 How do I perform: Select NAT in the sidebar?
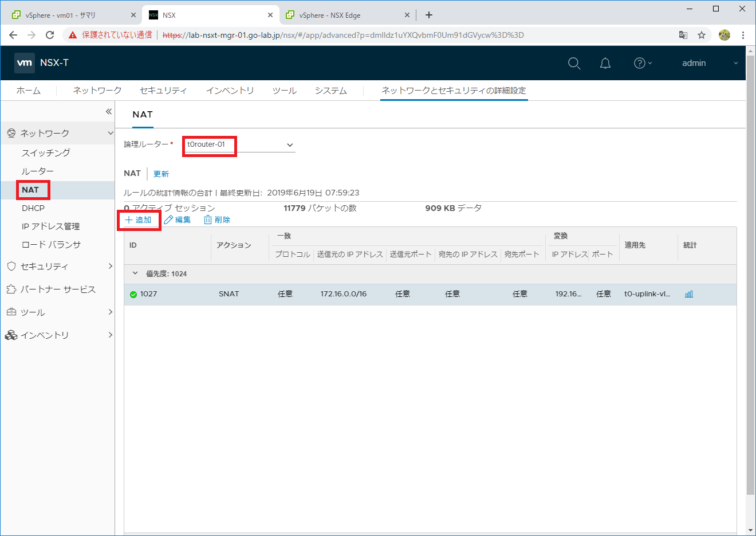tap(30, 190)
